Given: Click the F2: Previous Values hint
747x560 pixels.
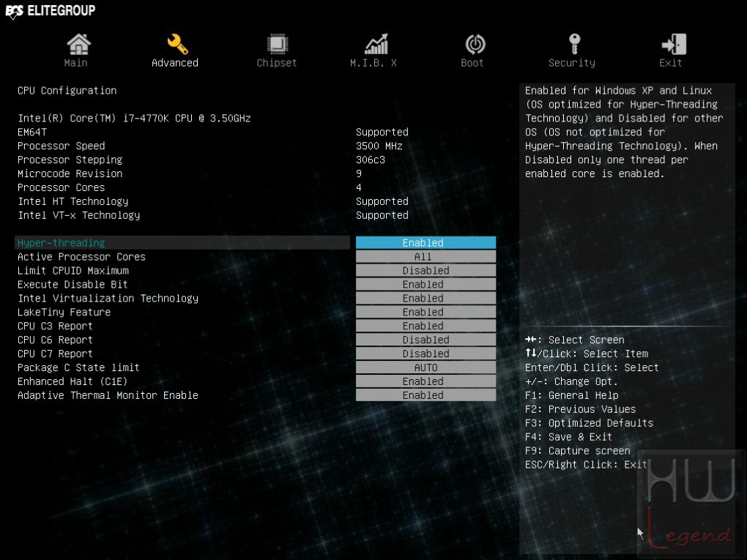Looking at the screenshot, I should tap(580, 409).
